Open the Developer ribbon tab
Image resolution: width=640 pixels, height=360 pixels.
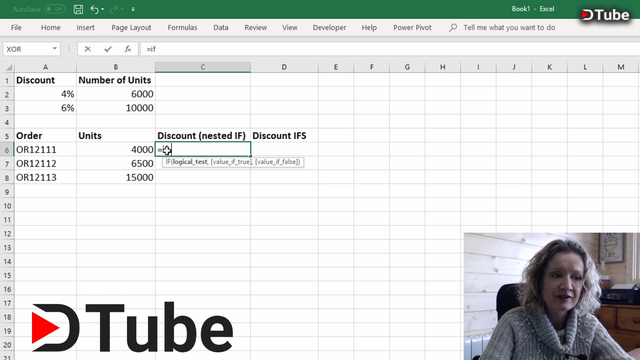click(x=329, y=28)
